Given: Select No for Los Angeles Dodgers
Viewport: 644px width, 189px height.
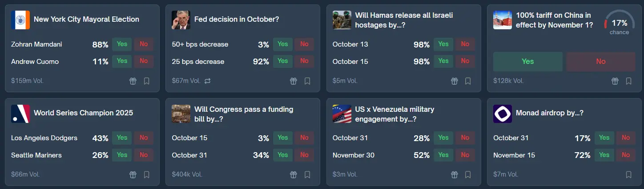Looking at the screenshot, I should click(x=144, y=138).
